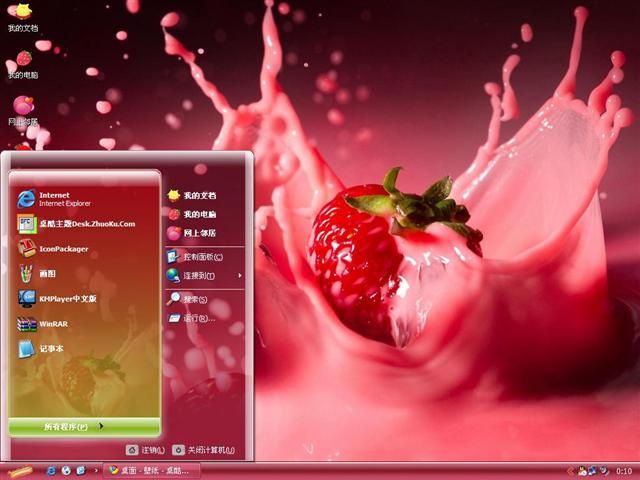Launch first Internet Explorer quick launch icon
The height and width of the screenshot is (480, 640).
tap(51, 471)
